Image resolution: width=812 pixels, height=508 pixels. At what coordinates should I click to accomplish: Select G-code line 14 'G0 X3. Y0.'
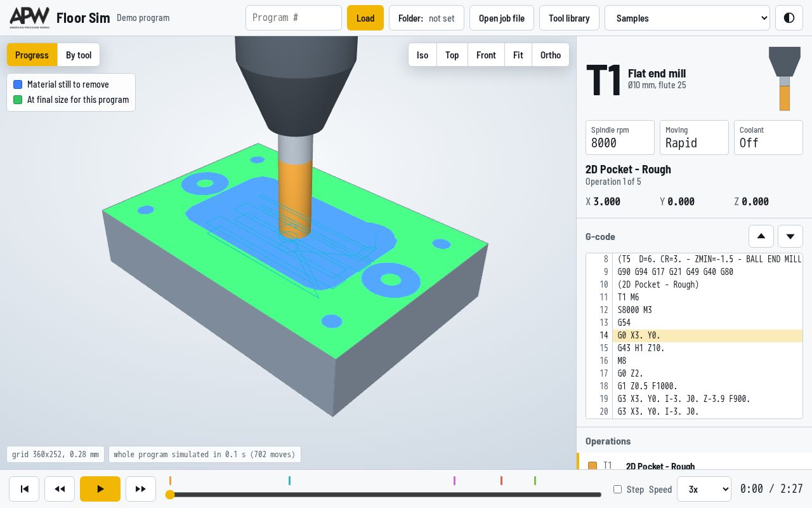tap(694, 335)
